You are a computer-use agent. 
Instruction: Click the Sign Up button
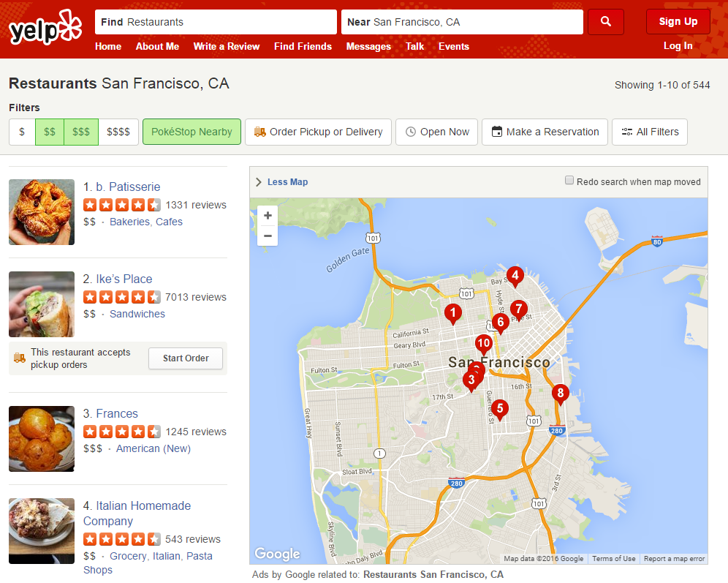pos(678,21)
